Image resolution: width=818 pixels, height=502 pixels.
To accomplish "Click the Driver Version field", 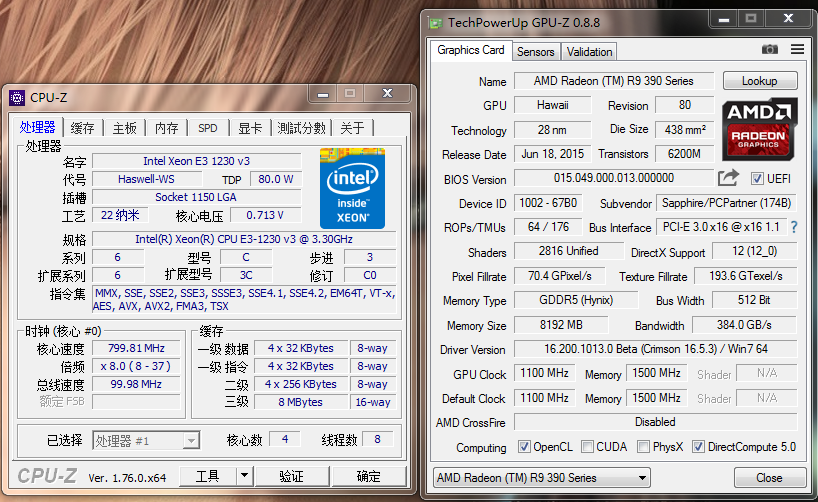I will [656, 349].
